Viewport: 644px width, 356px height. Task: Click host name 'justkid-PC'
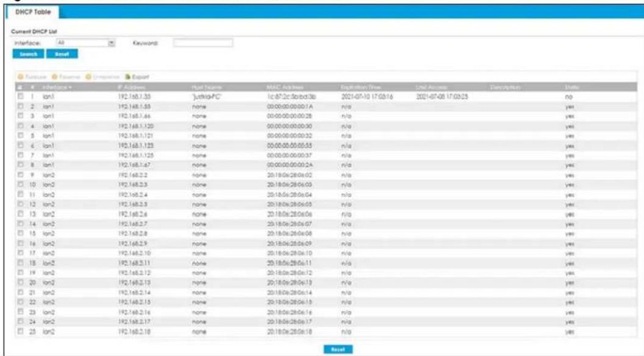206,97
